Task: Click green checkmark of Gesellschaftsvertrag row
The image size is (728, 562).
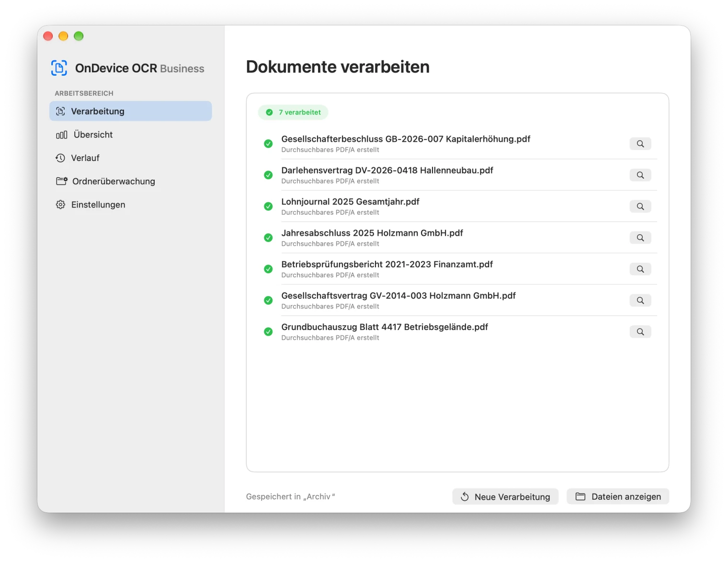Action: click(268, 300)
